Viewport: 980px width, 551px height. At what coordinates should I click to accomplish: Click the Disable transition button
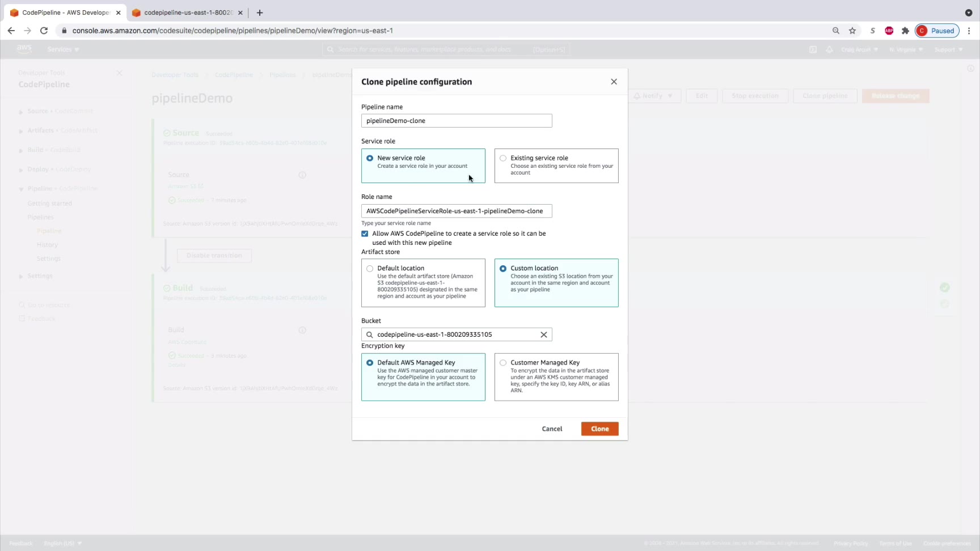(x=214, y=256)
